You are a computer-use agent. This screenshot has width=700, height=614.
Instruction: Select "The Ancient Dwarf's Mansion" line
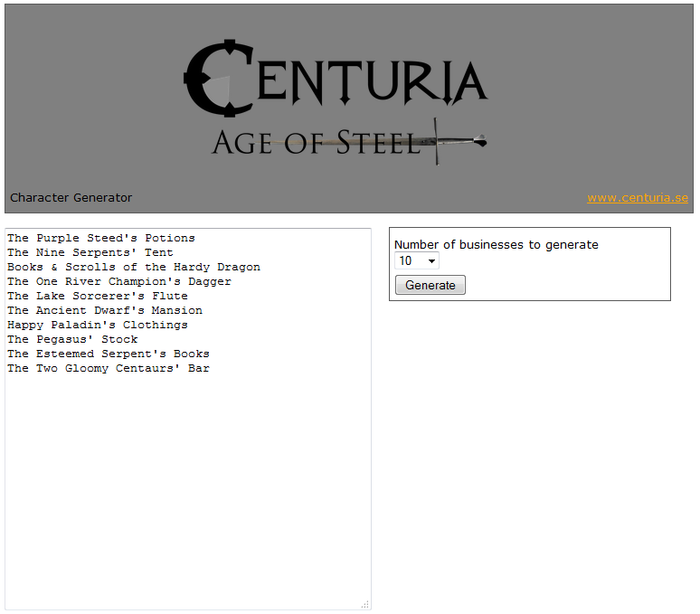(x=105, y=310)
